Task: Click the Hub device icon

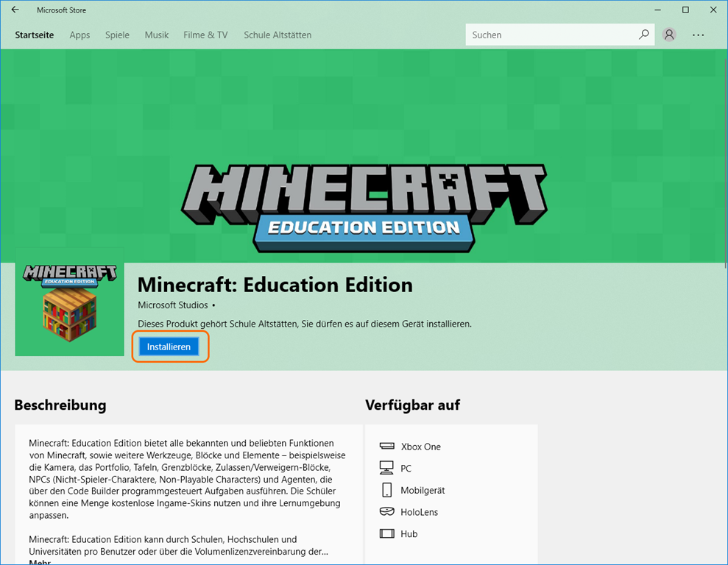Action: (x=386, y=533)
